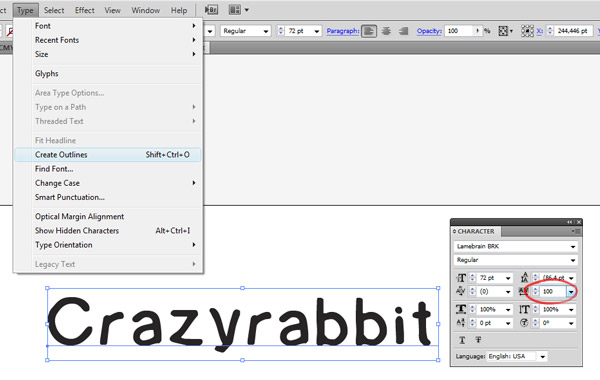This screenshot has width=600, height=380.
Task: Open the Character panel flyout menu
Action: 576,231
